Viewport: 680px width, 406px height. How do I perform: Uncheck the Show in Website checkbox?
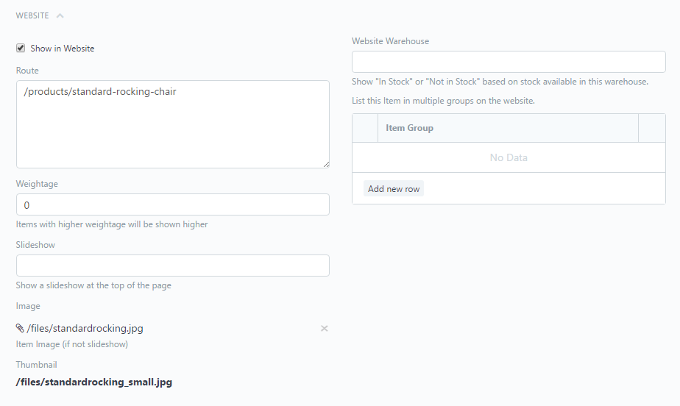point(21,48)
